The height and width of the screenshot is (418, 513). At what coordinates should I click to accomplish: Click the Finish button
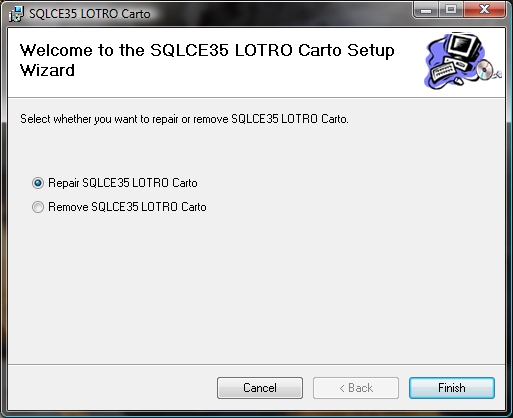pos(452,388)
